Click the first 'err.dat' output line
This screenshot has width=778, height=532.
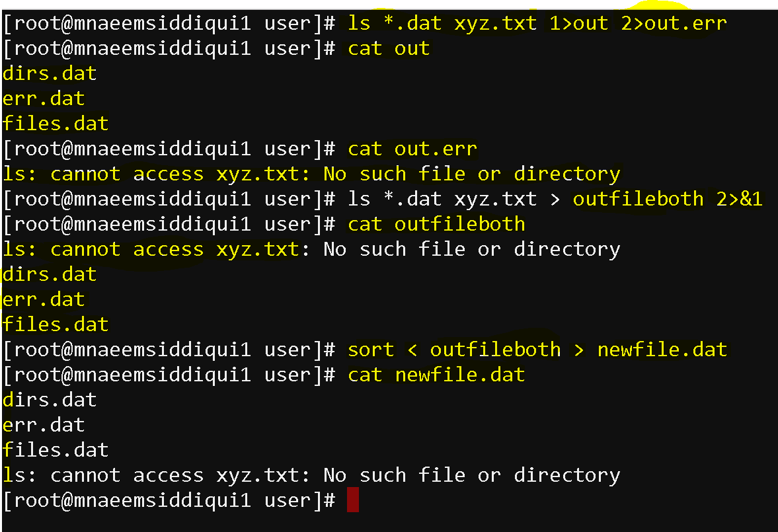pos(44,98)
